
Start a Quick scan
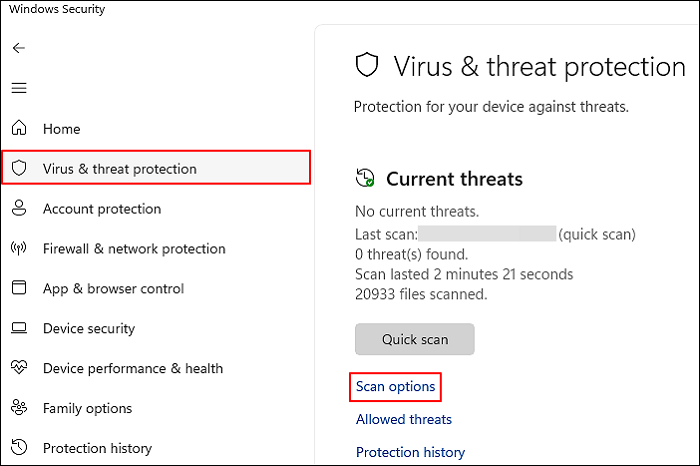click(414, 339)
